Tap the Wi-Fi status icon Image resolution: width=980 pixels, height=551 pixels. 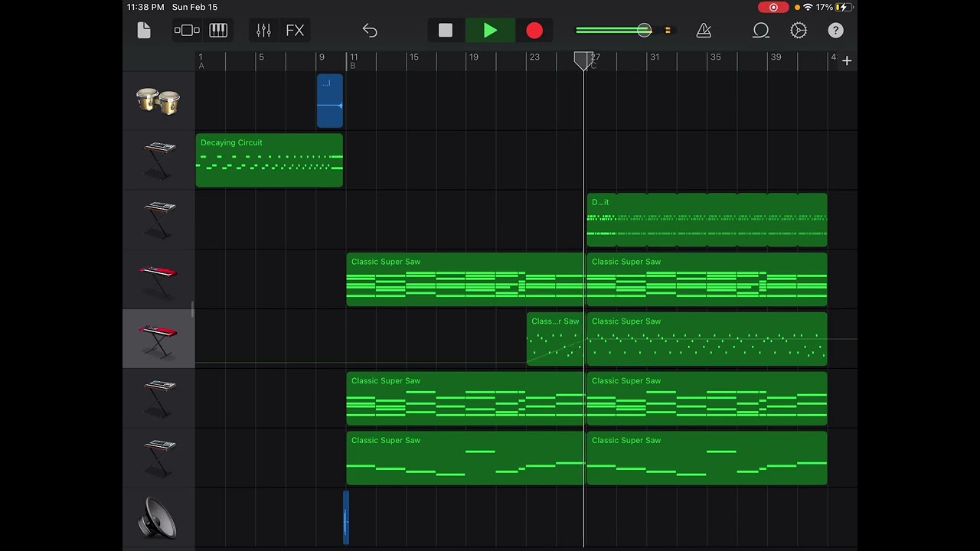[x=808, y=7]
